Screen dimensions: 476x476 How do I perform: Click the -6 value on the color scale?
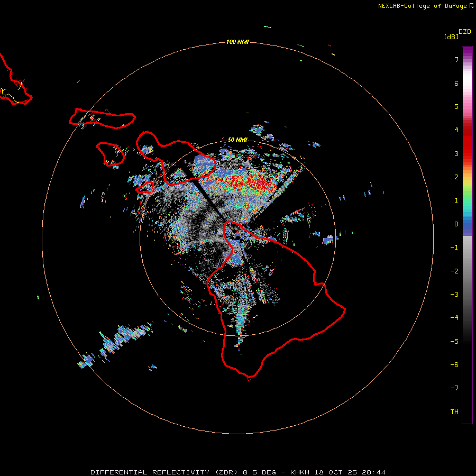[x=454, y=365]
